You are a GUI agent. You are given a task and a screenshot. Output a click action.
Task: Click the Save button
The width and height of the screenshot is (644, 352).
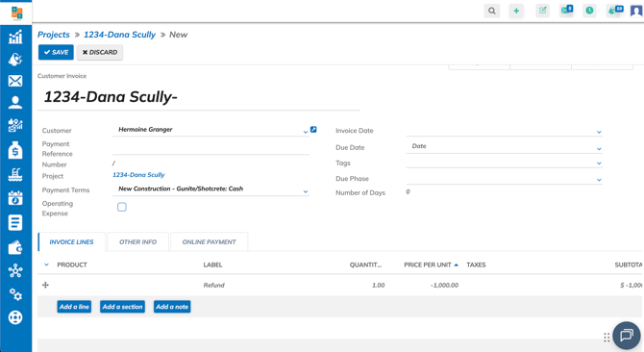click(57, 52)
